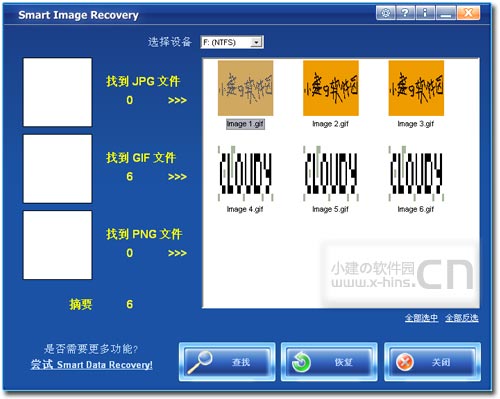This screenshot has width=500, height=399.
Task: Click the GIF preview box
Action: pos(57,169)
